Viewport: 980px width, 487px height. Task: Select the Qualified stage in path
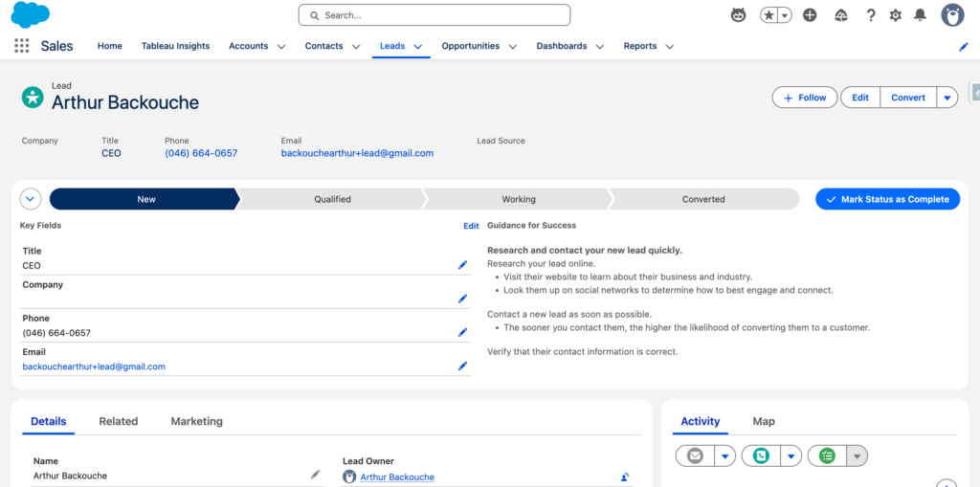tap(332, 199)
